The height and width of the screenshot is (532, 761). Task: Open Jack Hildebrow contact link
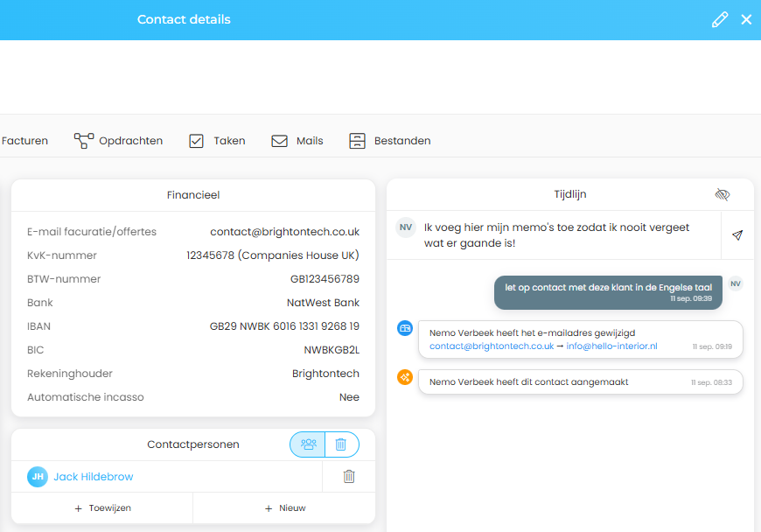94,477
